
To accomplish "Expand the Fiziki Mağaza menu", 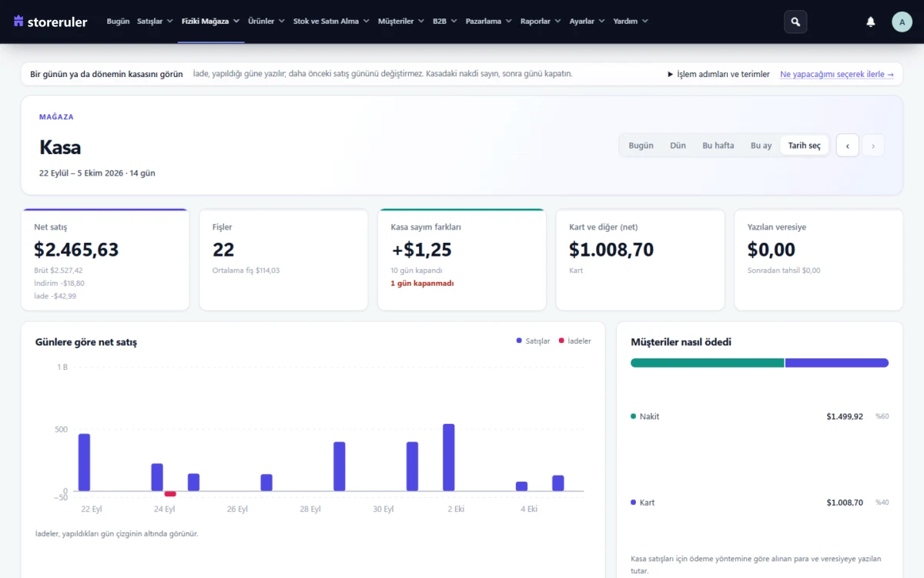I will (x=211, y=22).
